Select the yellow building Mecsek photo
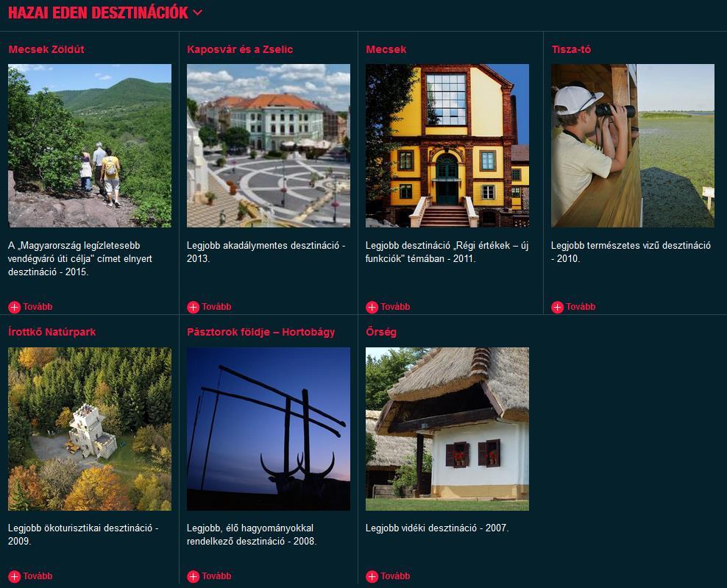 tap(447, 146)
